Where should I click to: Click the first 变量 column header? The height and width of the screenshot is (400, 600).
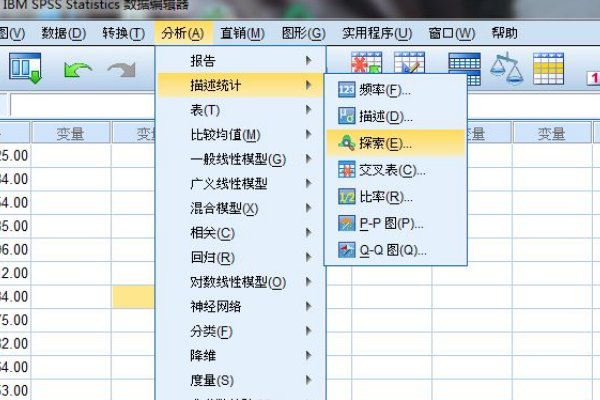pyautogui.click(x=70, y=133)
